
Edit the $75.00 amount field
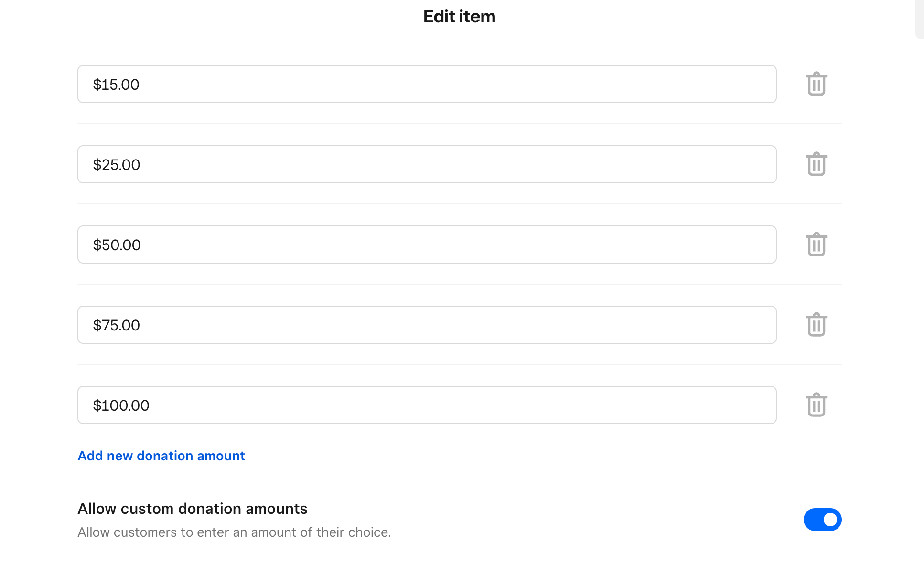(x=427, y=325)
